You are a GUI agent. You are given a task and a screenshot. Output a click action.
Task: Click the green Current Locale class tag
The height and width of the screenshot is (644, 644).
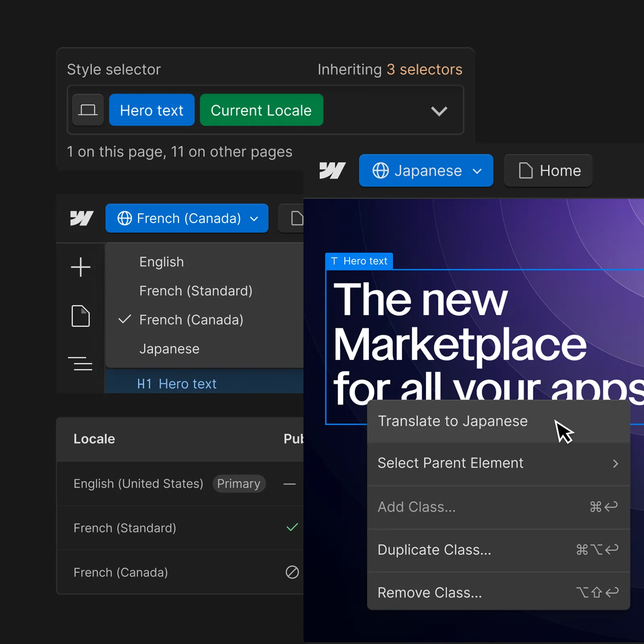pos(261,110)
